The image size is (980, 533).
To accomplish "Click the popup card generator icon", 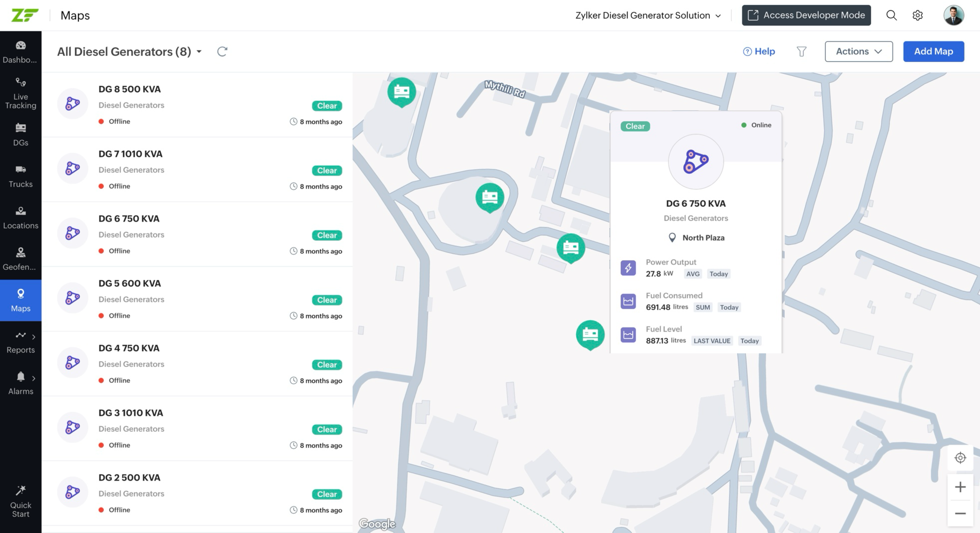I will (696, 162).
